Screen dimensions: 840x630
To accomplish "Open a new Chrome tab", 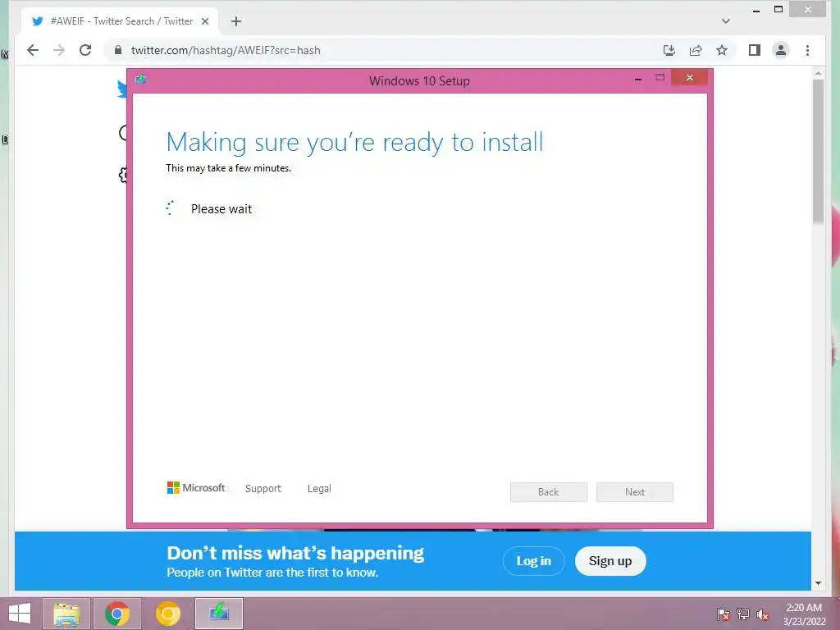I will tap(235, 21).
